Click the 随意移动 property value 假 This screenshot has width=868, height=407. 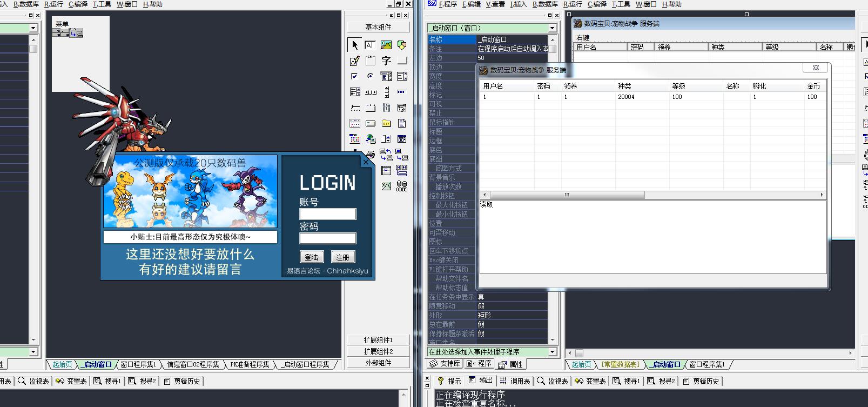pyautogui.click(x=512, y=306)
